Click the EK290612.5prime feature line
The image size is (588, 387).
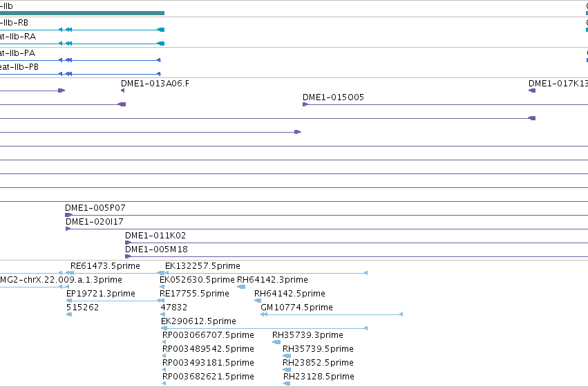pos(265,328)
